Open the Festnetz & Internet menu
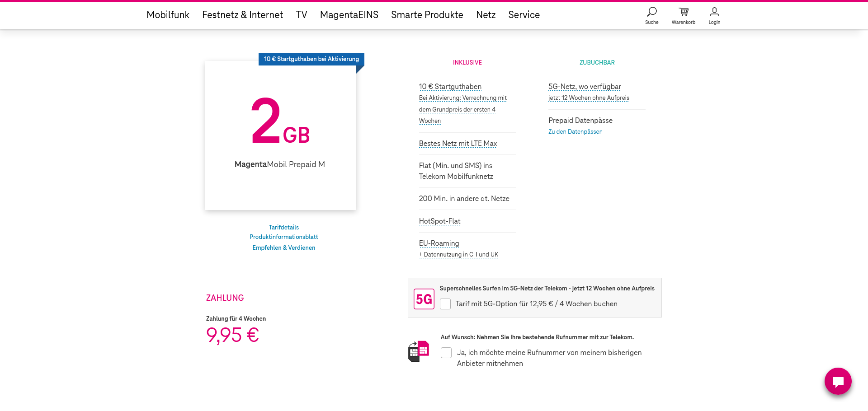 242,15
